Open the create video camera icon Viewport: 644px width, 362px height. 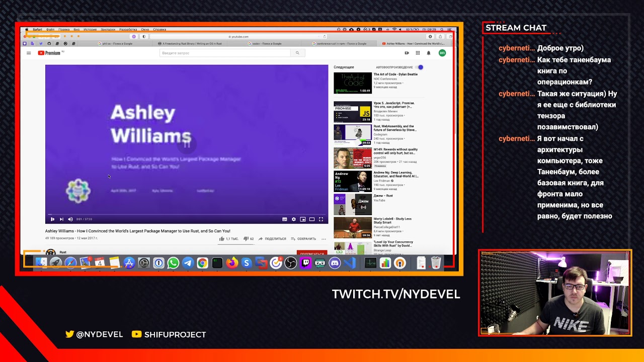click(407, 53)
